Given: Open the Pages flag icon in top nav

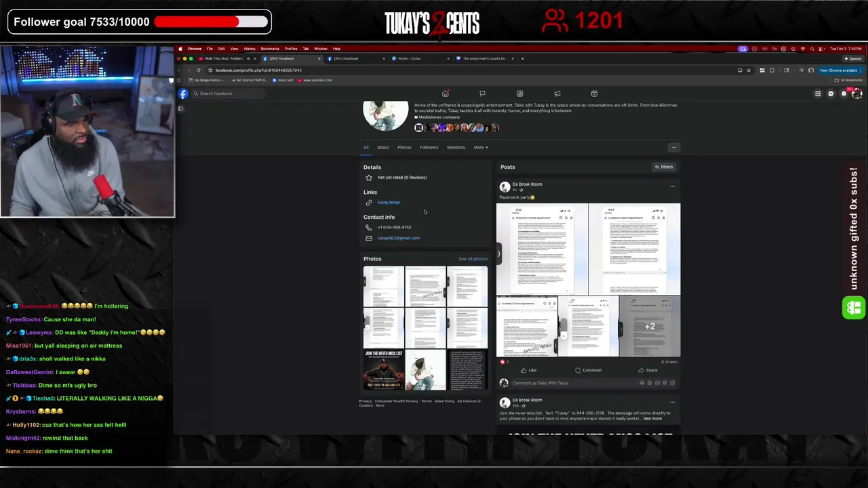Looking at the screenshot, I should (x=482, y=94).
